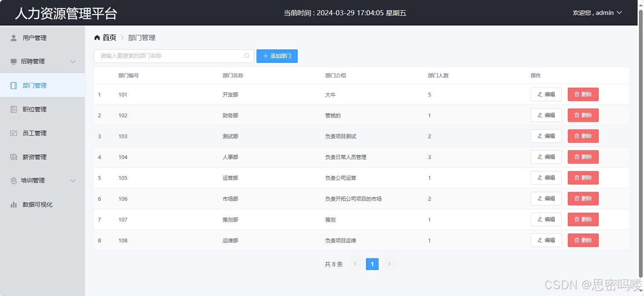Screen dimensions: 644x296
Task: Click the monitor icon beside 招聘管理
Action: [x=14, y=62]
